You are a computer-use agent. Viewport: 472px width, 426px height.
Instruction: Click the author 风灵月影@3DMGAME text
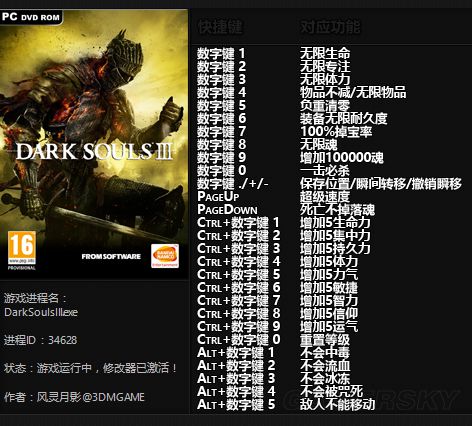90,397
